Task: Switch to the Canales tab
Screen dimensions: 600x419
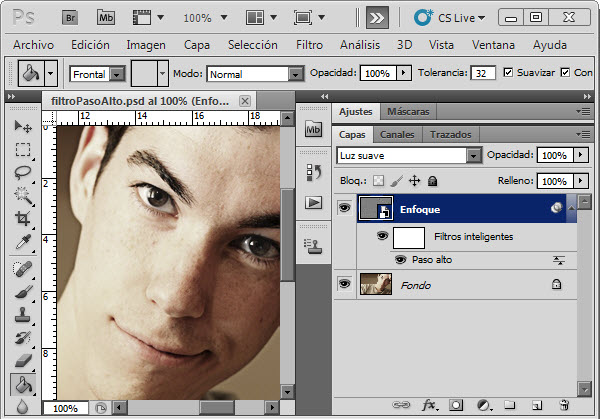Action: click(397, 135)
